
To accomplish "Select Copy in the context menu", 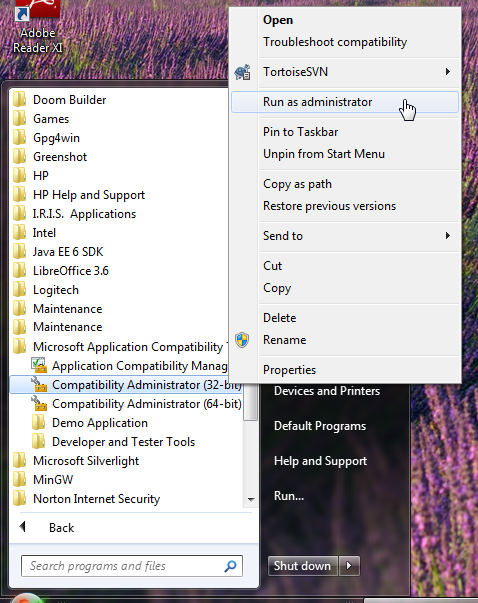I will pos(277,288).
